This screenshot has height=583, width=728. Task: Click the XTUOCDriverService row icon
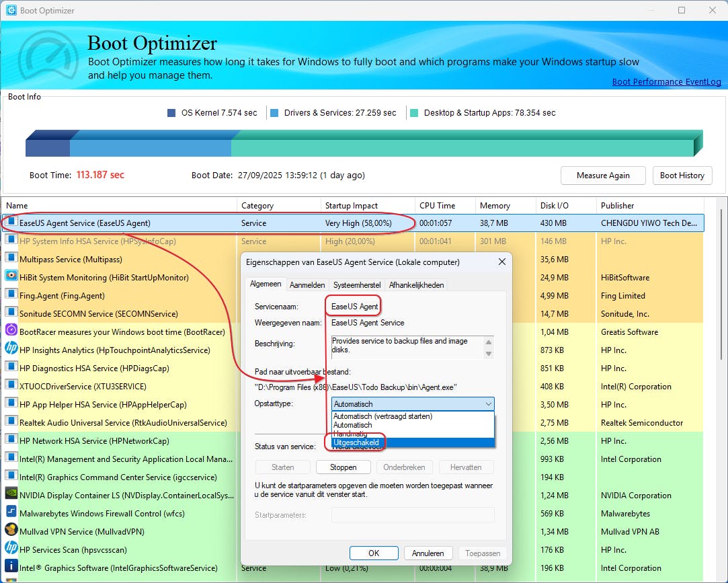pos(11,385)
